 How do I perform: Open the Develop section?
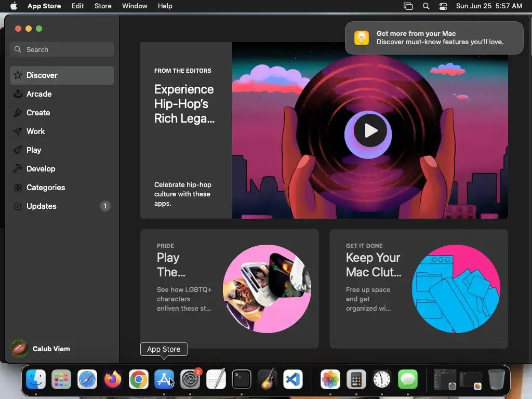click(x=62, y=169)
